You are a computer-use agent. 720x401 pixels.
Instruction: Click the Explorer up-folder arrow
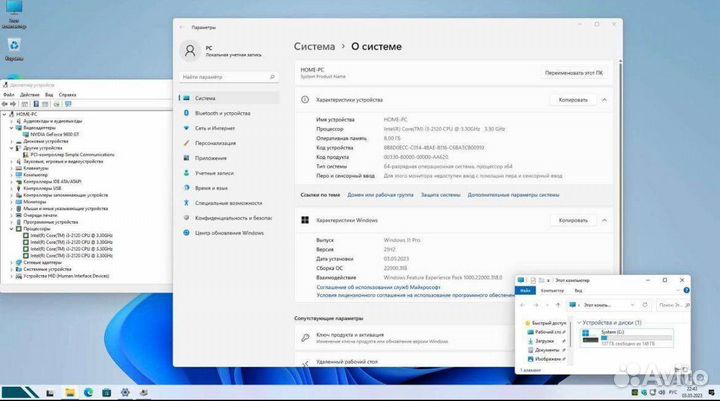[x=558, y=305]
